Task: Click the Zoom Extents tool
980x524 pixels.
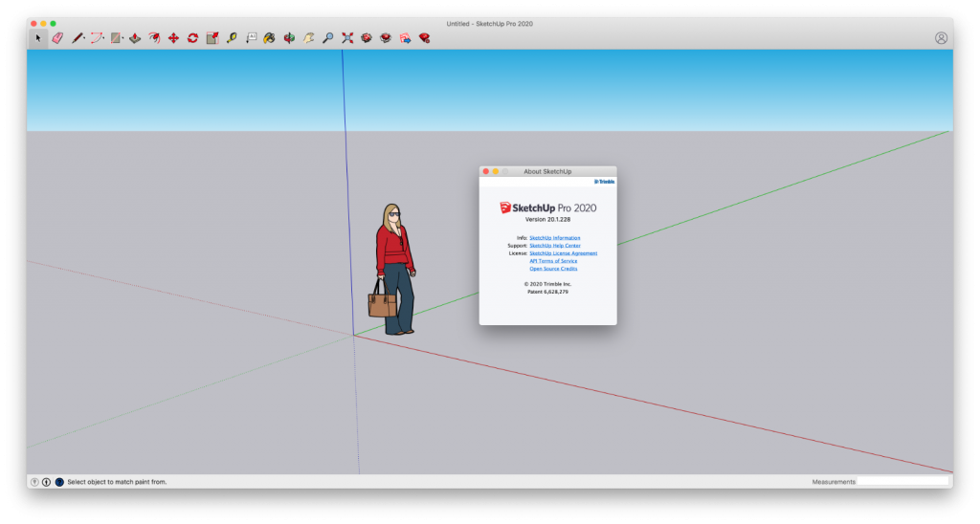Action: [x=347, y=38]
